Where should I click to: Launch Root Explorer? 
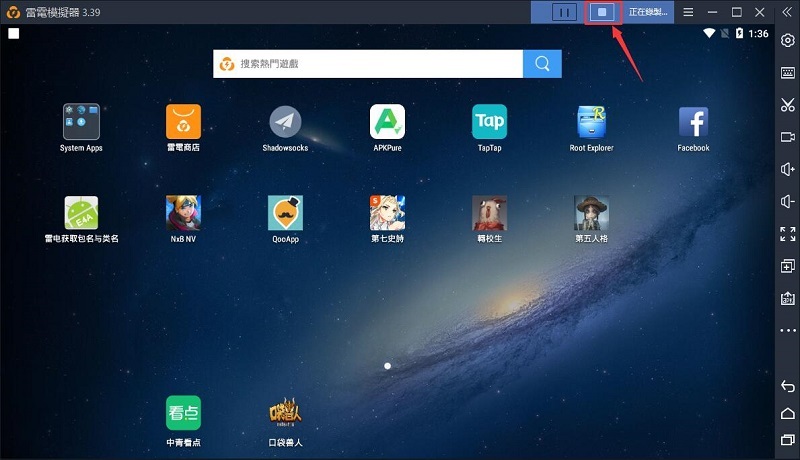[591, 122]
